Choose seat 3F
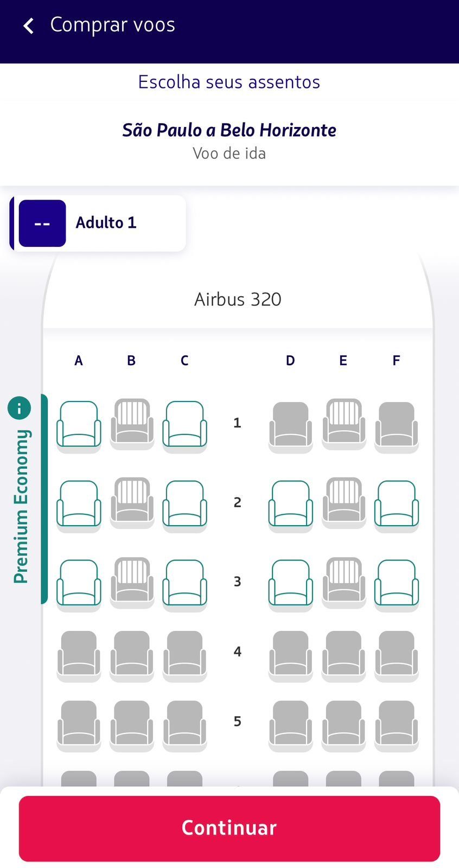 (x=396, y=583)
